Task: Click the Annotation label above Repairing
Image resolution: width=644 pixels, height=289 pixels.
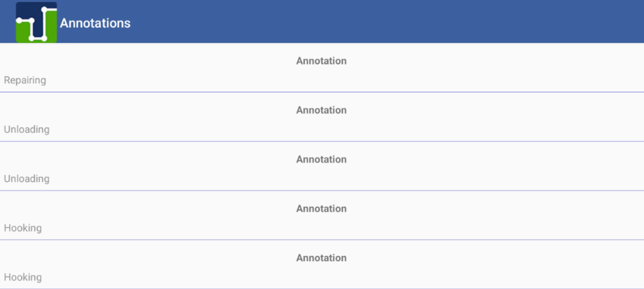Action: pyautogui.click(x=321, y=61)
